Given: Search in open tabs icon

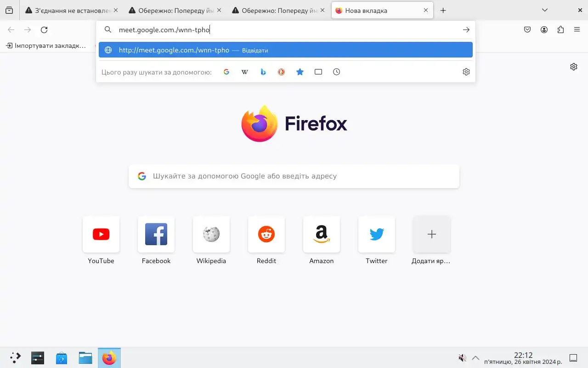Looking at the screenshot, I should 318,72.
